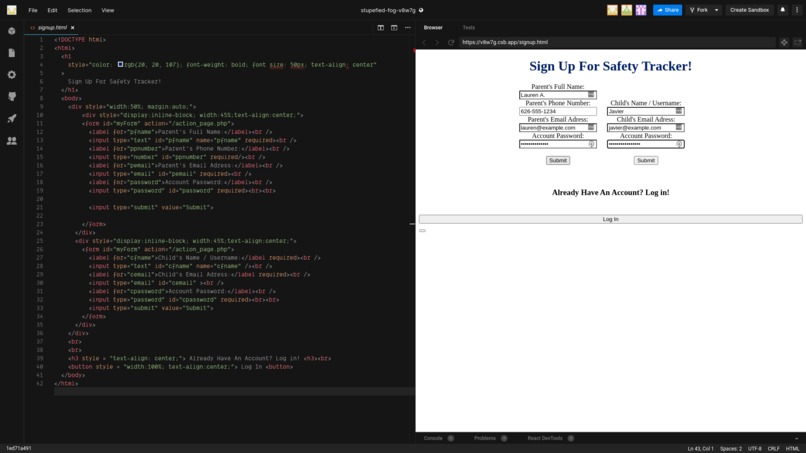Switch to the Tests tab
This screenshot has width=806, height=453.
[x=469, y=28]
